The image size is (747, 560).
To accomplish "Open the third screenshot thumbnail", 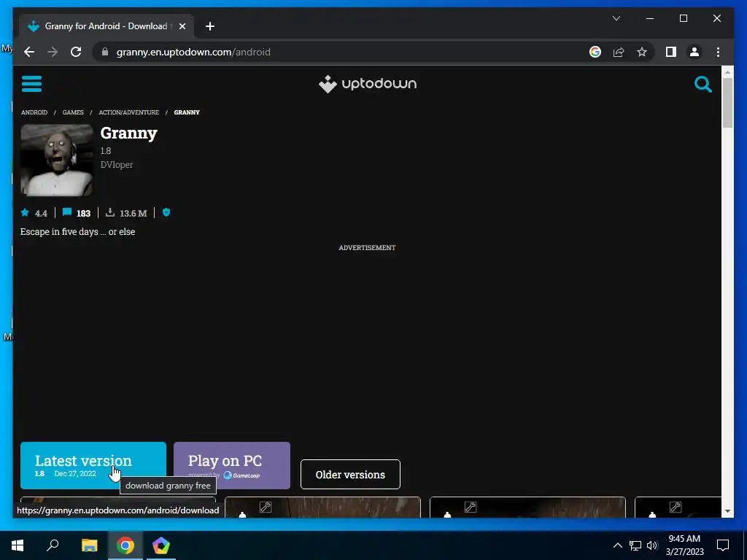I will click(527, 507).
